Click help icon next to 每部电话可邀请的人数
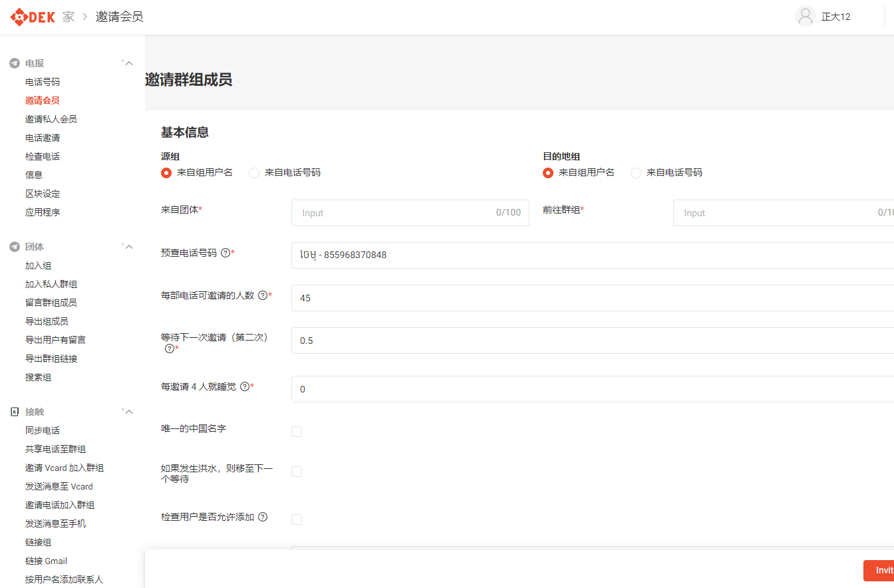 pos(263,295)
